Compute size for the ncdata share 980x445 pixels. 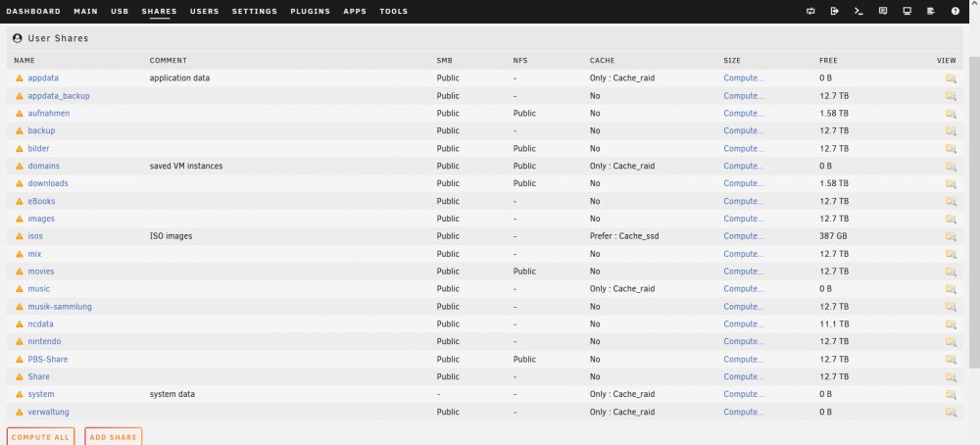[x=744, y=324]
